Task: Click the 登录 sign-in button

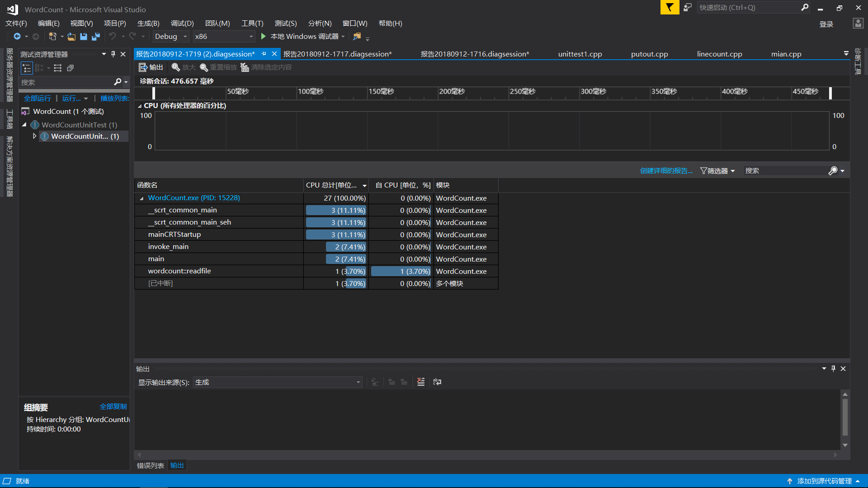Action: pos(826,24)
